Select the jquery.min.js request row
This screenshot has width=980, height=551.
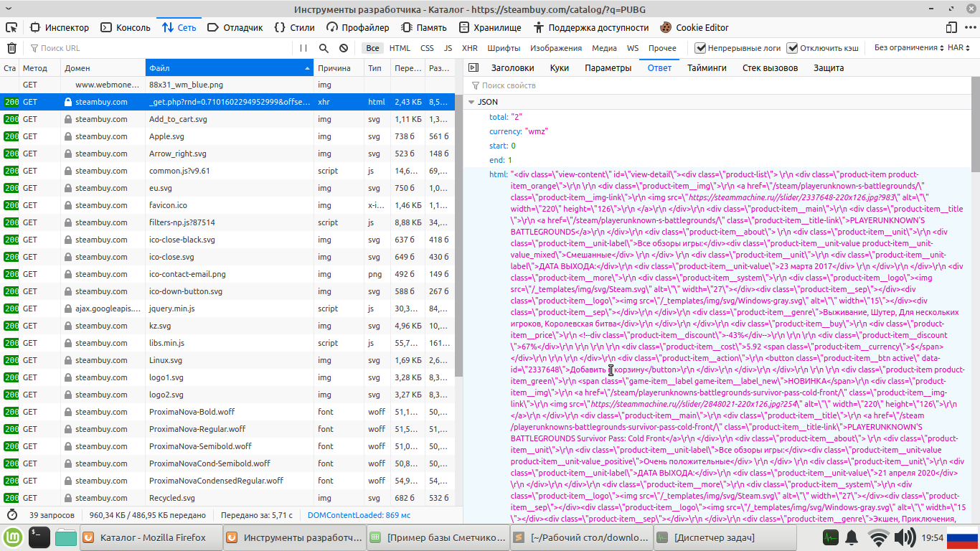227,309
